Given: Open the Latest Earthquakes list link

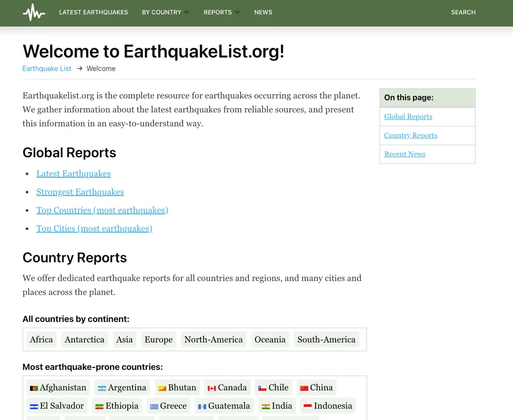Looking at the screenshot, I should click(x=74, y=174).
